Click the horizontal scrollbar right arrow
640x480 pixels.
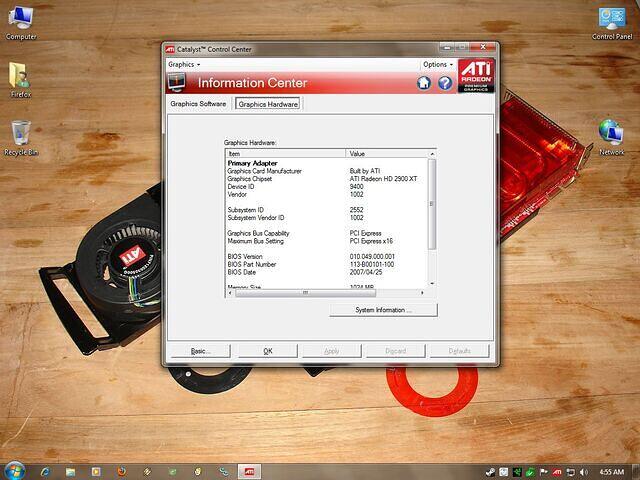pyautogui.click(x=422, y=293)
